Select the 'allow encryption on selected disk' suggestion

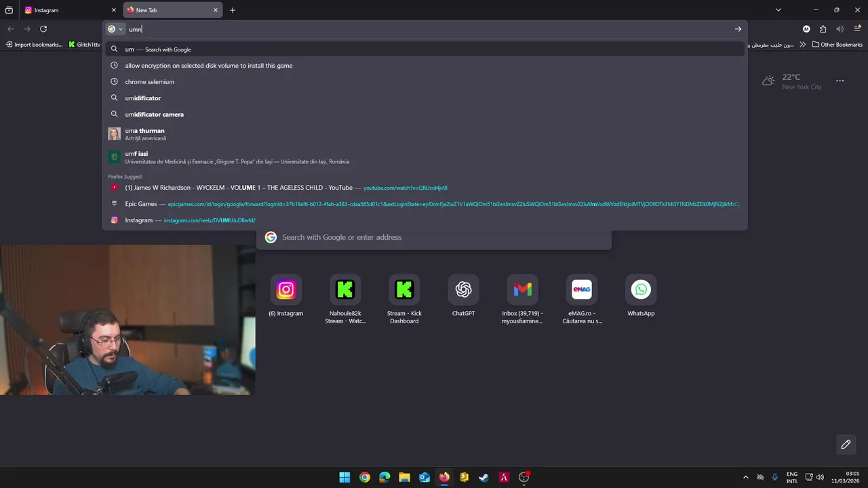(x=425, y=66)
